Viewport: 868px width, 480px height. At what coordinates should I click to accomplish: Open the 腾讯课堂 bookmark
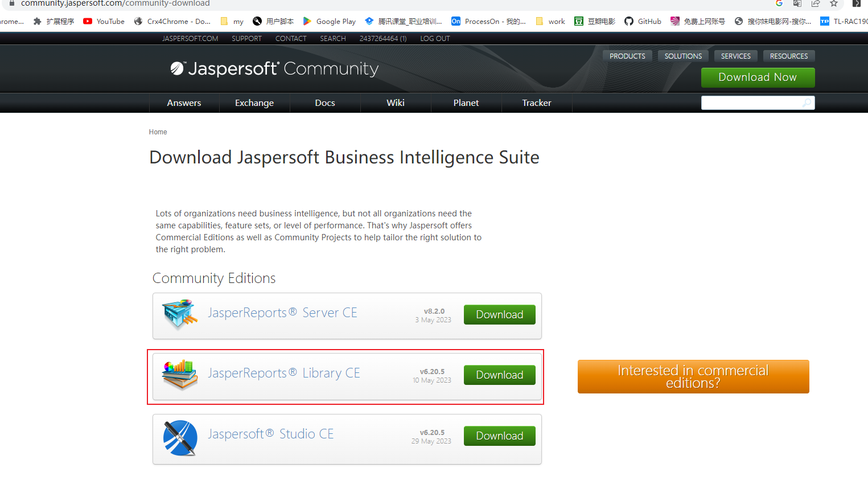pos(404,21)
